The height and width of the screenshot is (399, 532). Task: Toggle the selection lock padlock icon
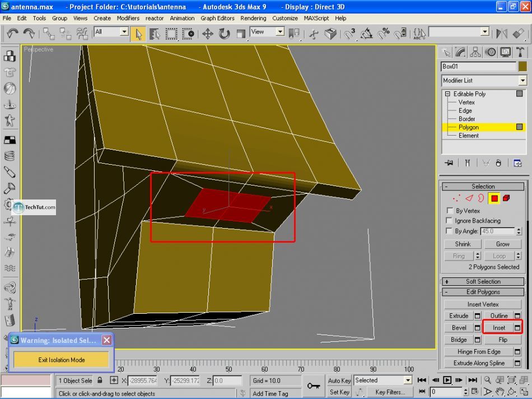click(x=100, y=381)
